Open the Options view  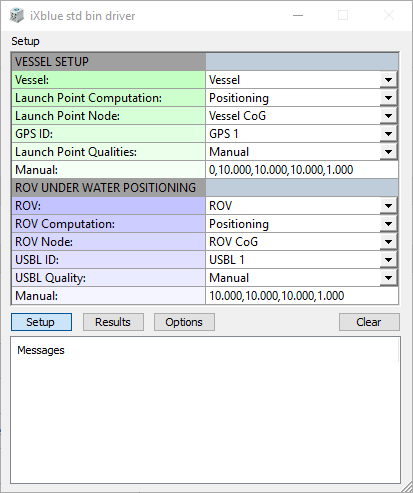[184, 322]
